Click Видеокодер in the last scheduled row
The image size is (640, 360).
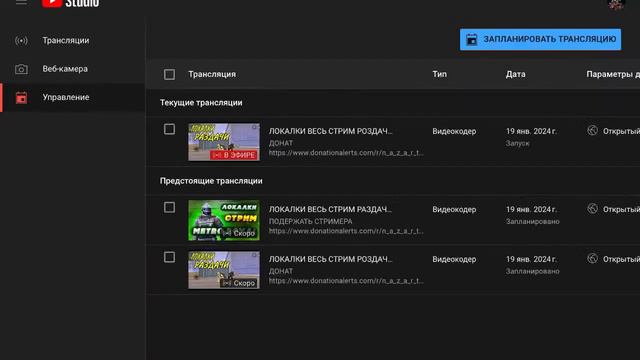pyautogui.click(x=454, y=259)
